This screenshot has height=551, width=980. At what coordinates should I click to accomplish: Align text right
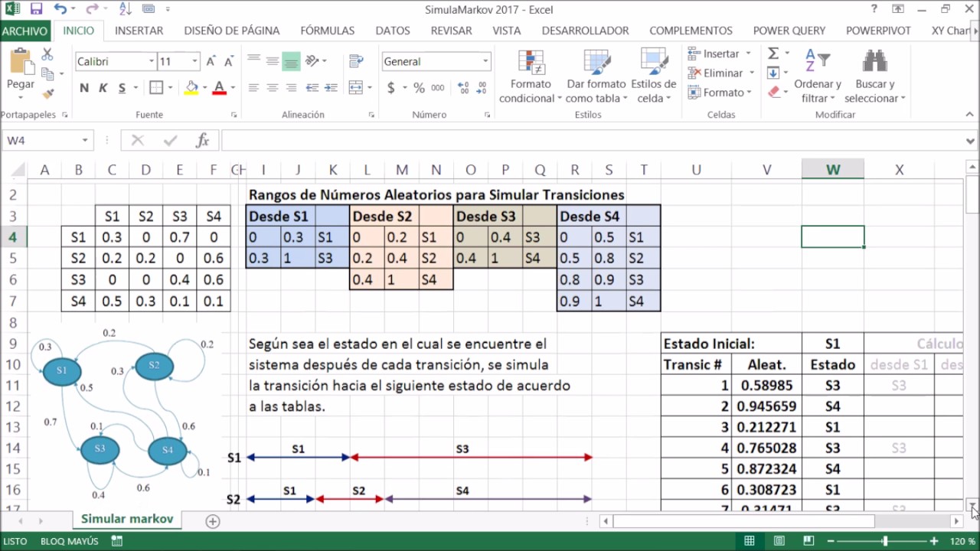[291, 88]
